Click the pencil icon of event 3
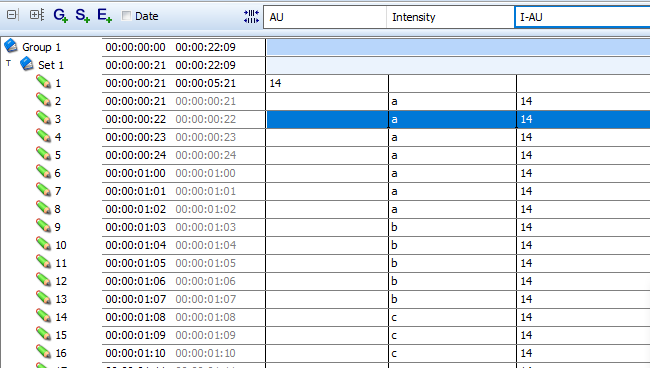The height and width of the screenshot is (368, 650). tap(44, 118)
